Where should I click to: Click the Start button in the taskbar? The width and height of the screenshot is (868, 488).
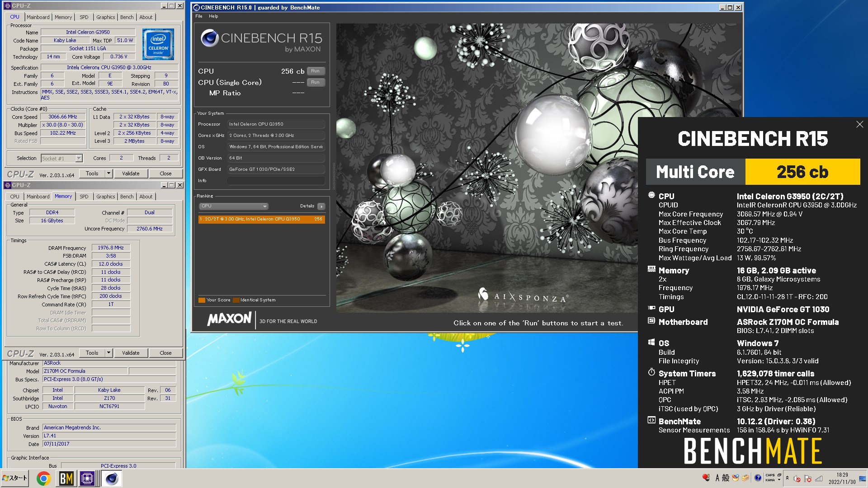point(15,478)
